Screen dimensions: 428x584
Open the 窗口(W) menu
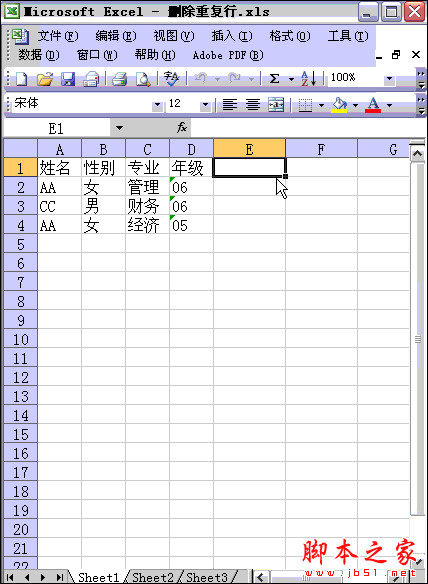[97, 55]
